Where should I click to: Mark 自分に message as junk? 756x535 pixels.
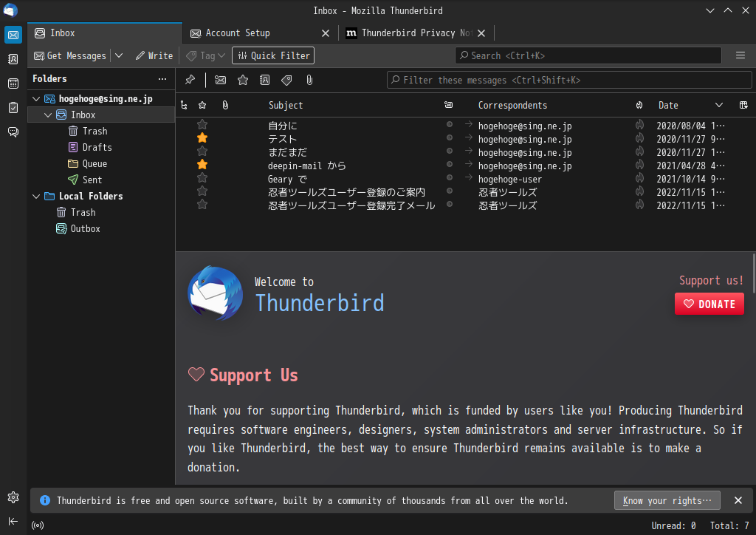point(639,125)
